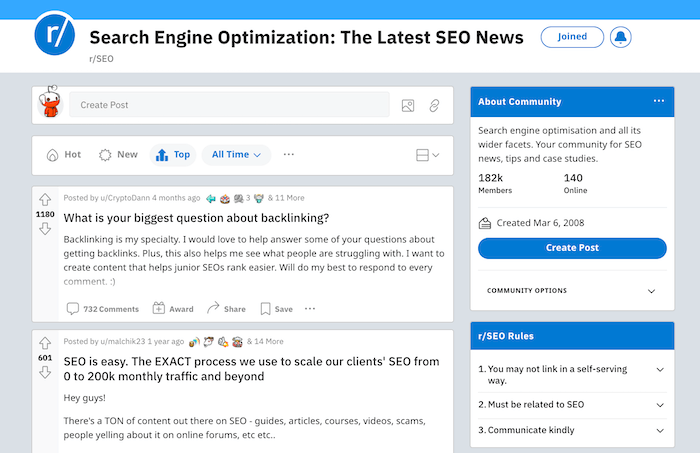This screenshot has width=700, height=453.
Task: Open your Reddit avatar profile
Action: click(50, 102)
